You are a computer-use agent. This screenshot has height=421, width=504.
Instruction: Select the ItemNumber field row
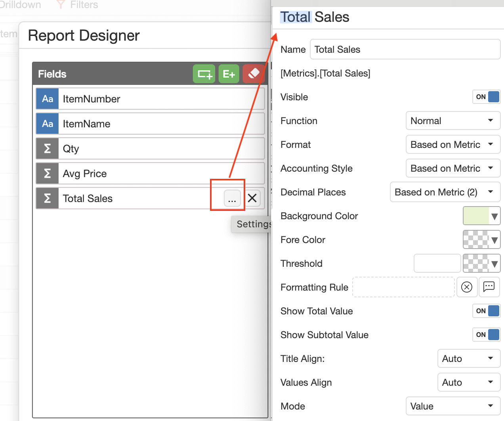pyautogui.click(x=150, y=99)
